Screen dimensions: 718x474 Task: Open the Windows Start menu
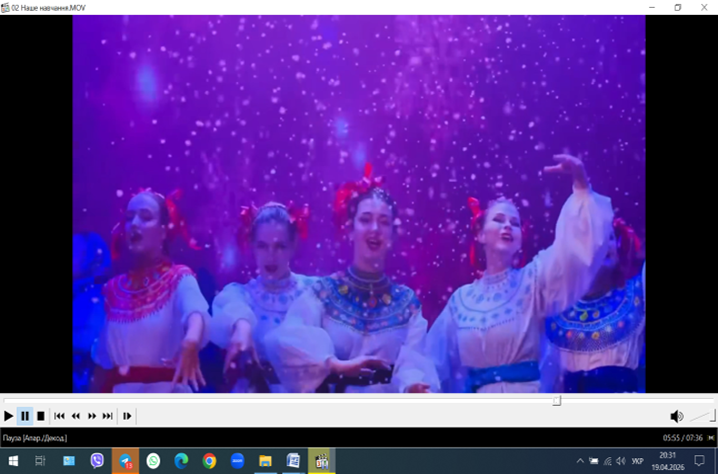pos(12,461)
